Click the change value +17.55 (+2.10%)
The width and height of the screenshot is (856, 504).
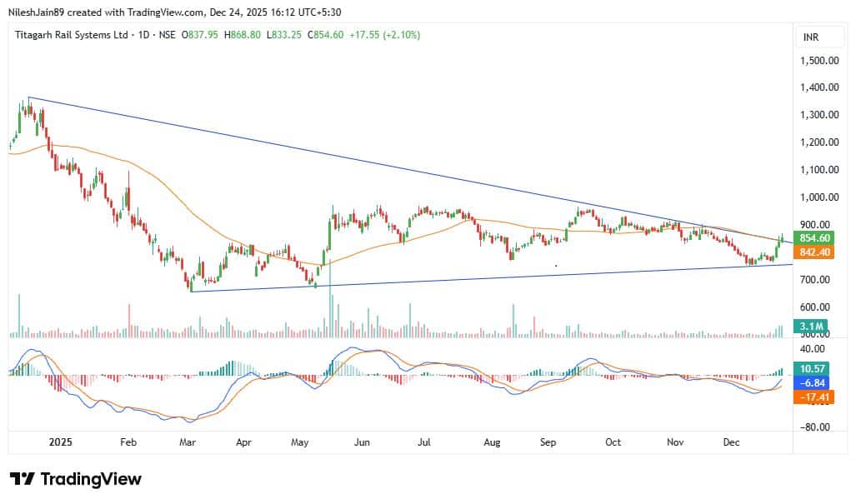[x=385, y=35]
